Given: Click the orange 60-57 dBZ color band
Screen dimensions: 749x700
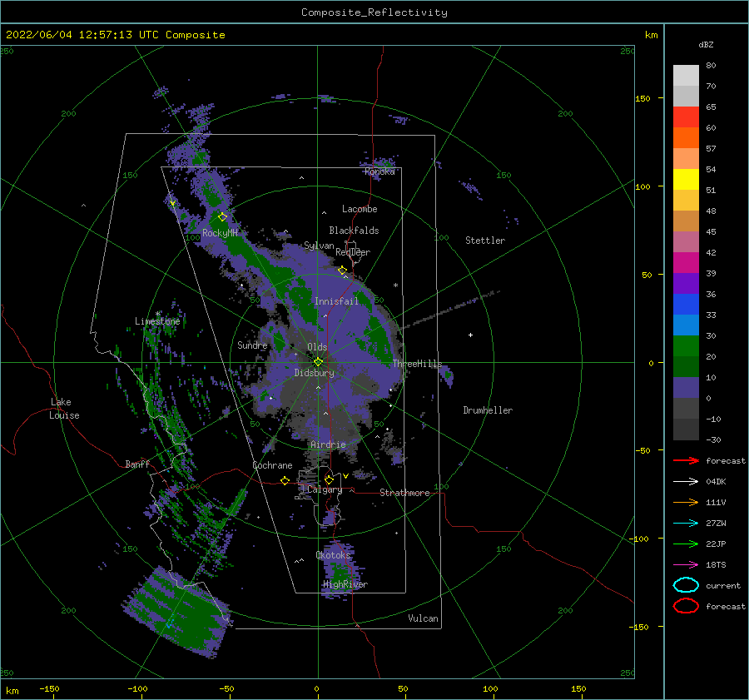Looking at the screenshot, I should point(686,138).
